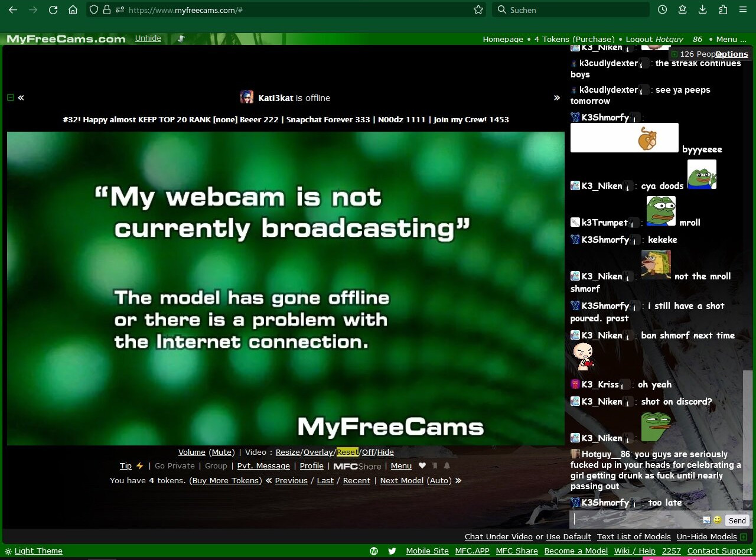Bookmark this page with the star icon
756x560 pixels.
pyautogui.click(x=478, y=10)
